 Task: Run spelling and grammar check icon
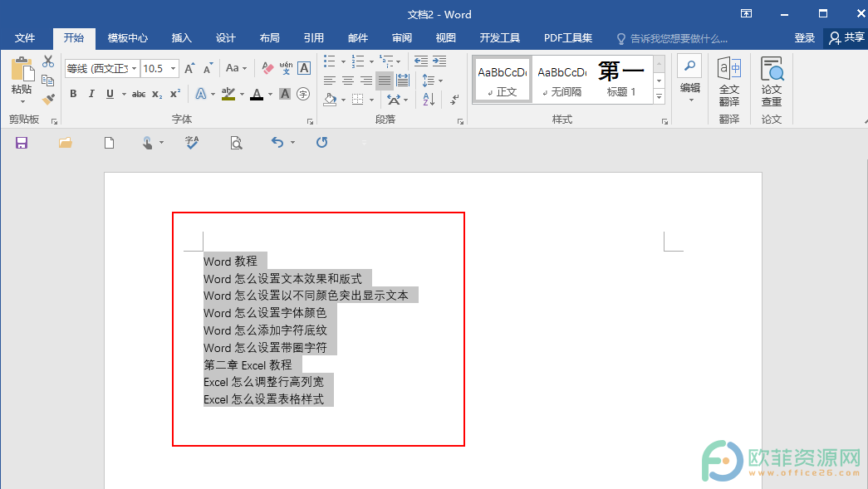pos(192,143)
